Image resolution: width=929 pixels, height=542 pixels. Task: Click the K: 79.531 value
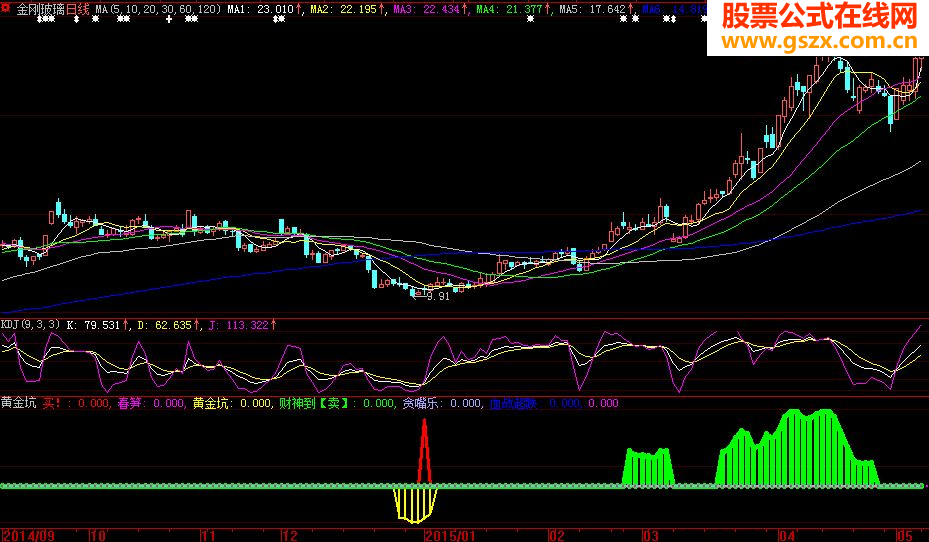93,325
